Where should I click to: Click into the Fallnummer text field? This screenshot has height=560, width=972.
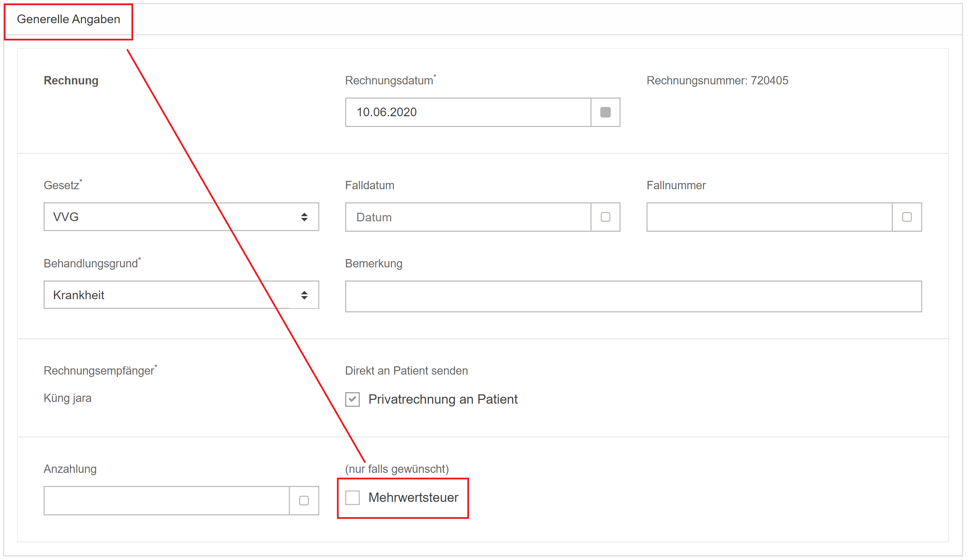pyautogui.click(x=769, y=217)
